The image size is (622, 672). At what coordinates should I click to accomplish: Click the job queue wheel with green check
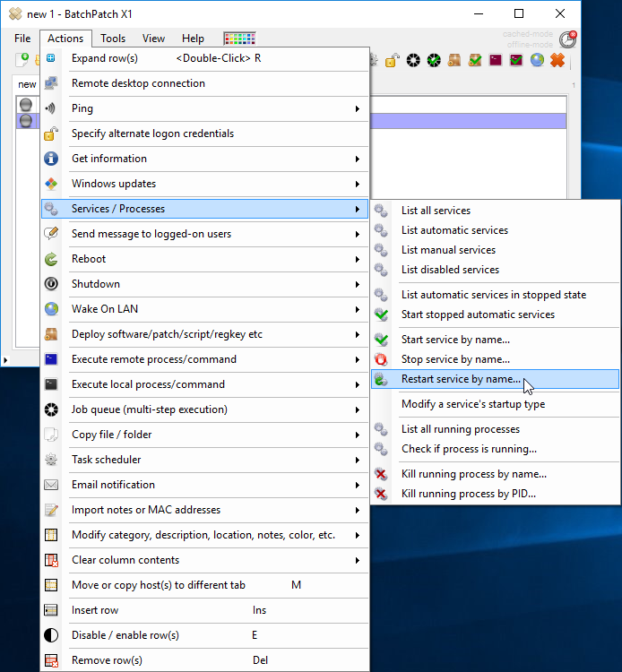[x=434, y=60]
